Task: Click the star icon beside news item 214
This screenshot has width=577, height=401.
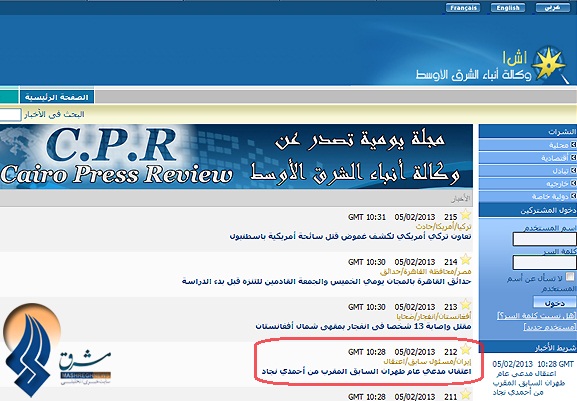Action: (466, 259)
